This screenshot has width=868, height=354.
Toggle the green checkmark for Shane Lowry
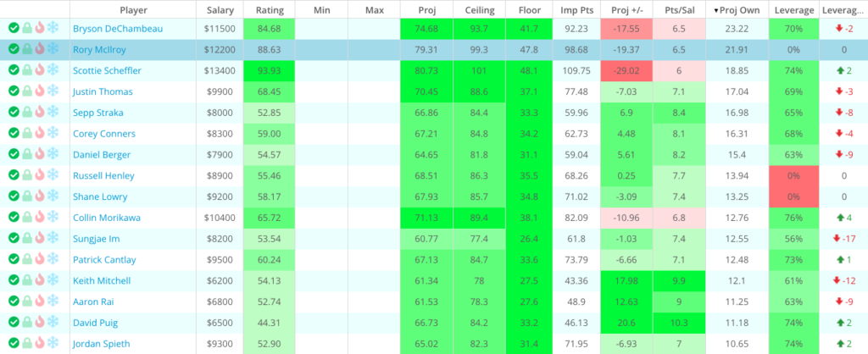tap(14, 196)
